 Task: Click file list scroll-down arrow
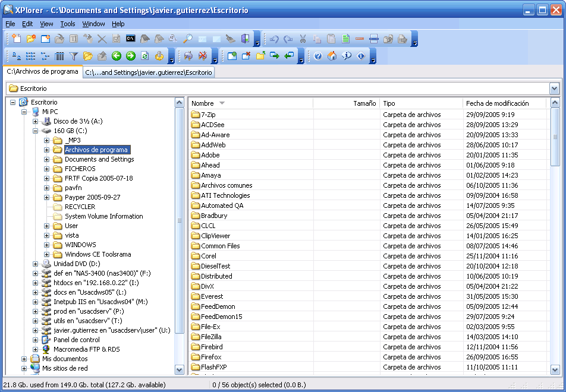point(555,369)
